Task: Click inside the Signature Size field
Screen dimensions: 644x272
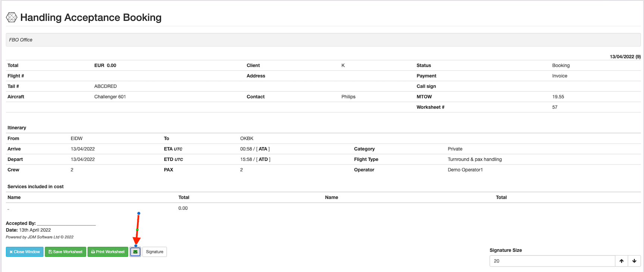Action: [551, 261]
